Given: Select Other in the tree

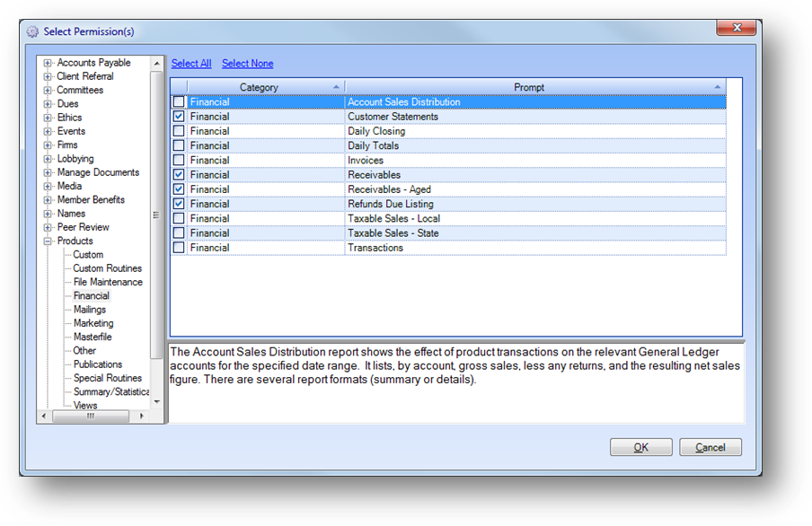Looking at the screenshot, I should coord(84,350).
